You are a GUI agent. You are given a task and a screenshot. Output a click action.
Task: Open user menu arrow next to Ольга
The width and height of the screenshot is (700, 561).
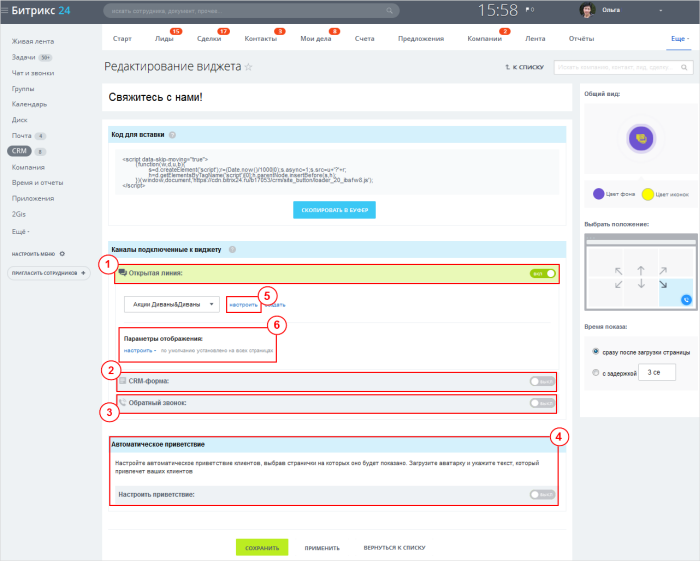pos(661,10)
